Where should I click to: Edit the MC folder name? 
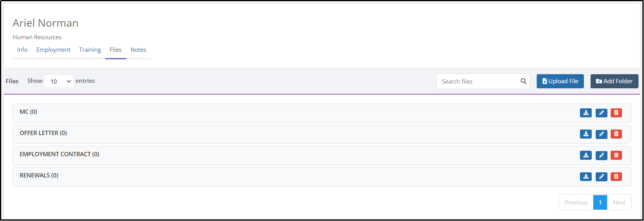pos(601,113)
